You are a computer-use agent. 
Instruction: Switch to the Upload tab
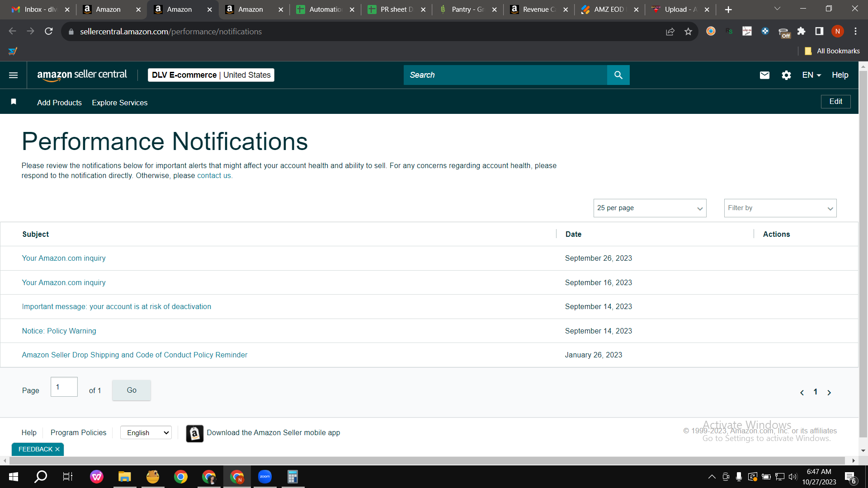pyautogui.click(x=681, y=9)
